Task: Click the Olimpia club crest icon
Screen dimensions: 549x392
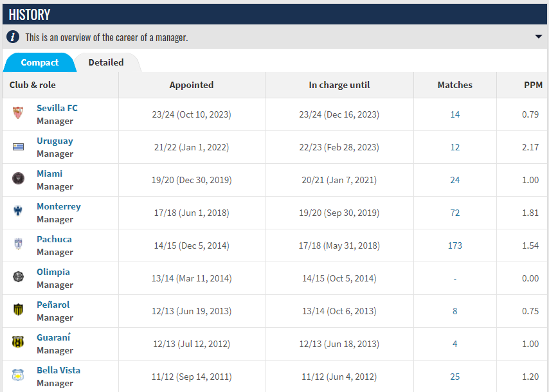Action: (18, 278)
